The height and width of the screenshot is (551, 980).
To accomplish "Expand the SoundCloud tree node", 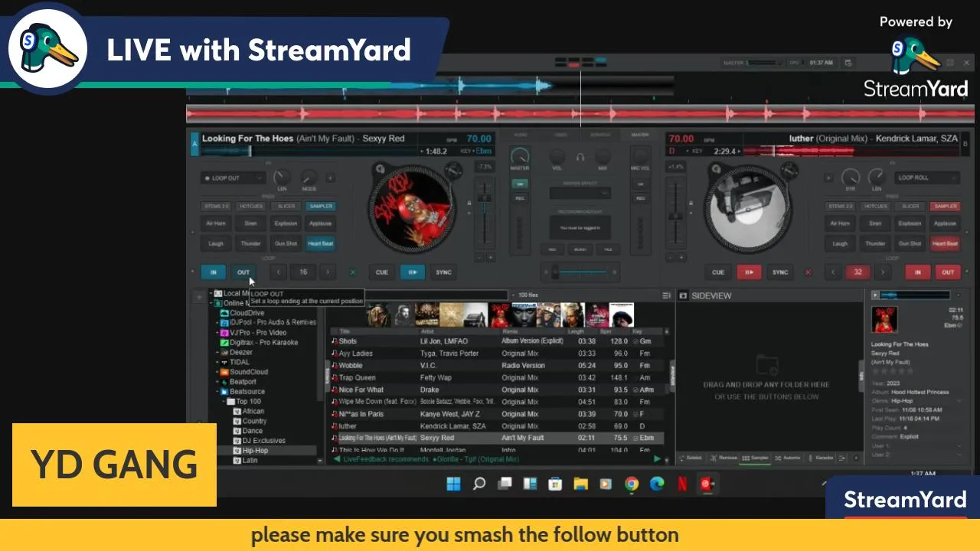I will 217,372.
